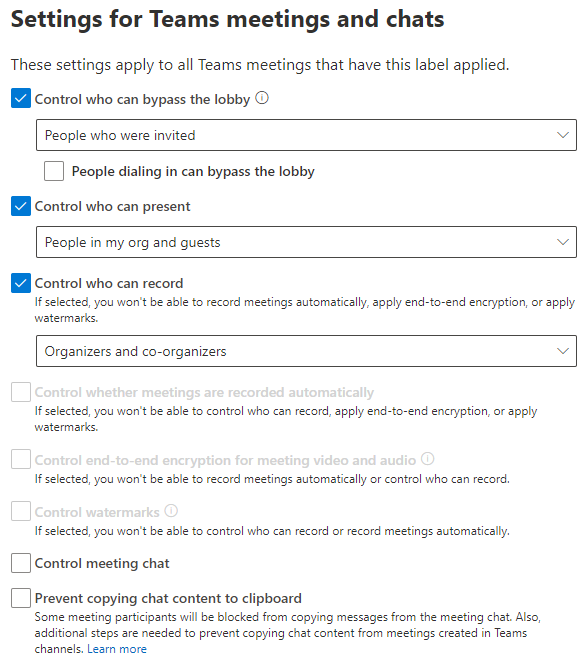Viewport: 588px width, 670px height.
Task: Click chevron arrow on lobby bypass dropdown
Action: point(563,135)
